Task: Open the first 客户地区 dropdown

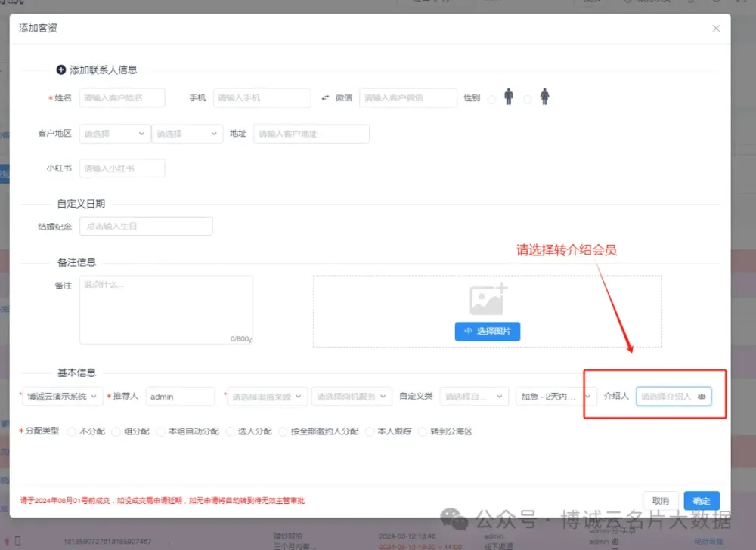Action: tap(114, 134)
